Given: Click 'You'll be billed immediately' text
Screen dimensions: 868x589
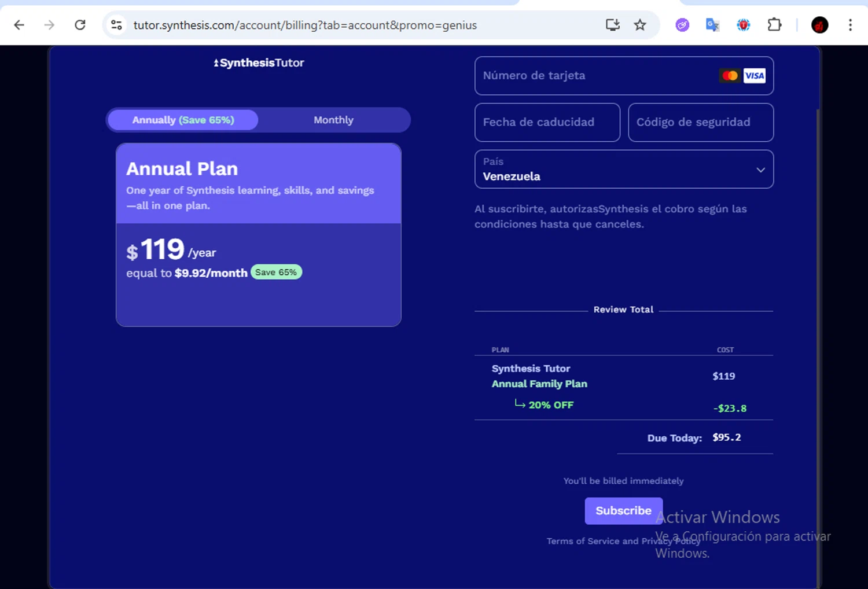Looking at the screenshot, I should coord(623,481).
